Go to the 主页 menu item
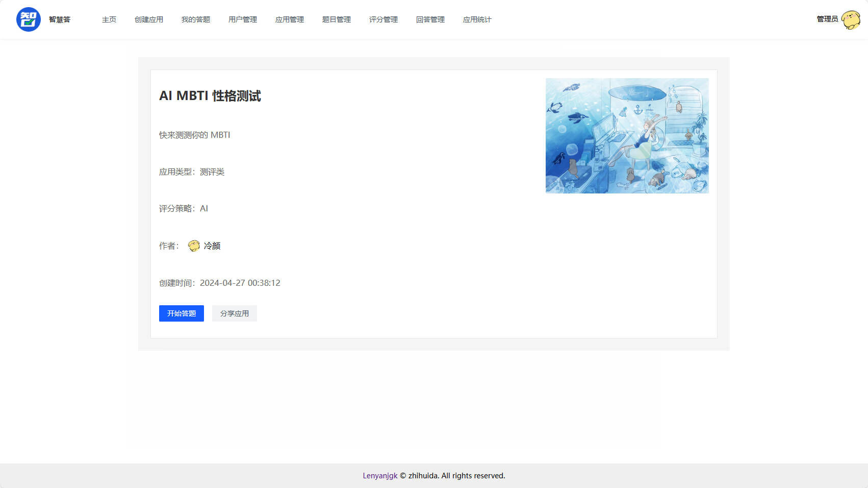This screenshot has height=488, width=868. [x=109, y=19]
